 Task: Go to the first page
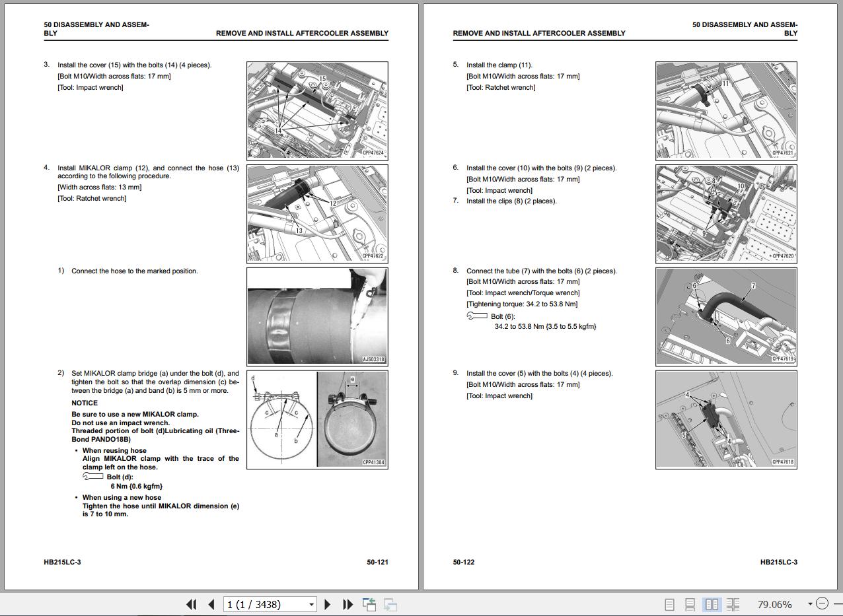(192, 604)
